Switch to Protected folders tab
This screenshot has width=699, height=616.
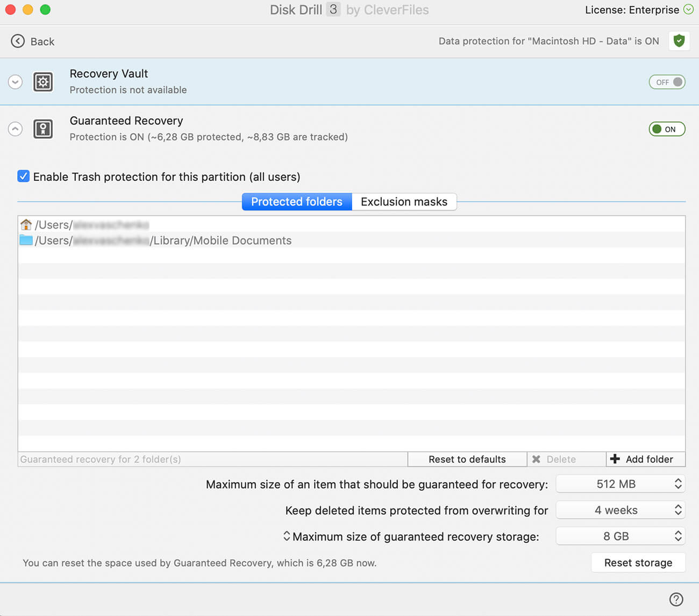297,202
